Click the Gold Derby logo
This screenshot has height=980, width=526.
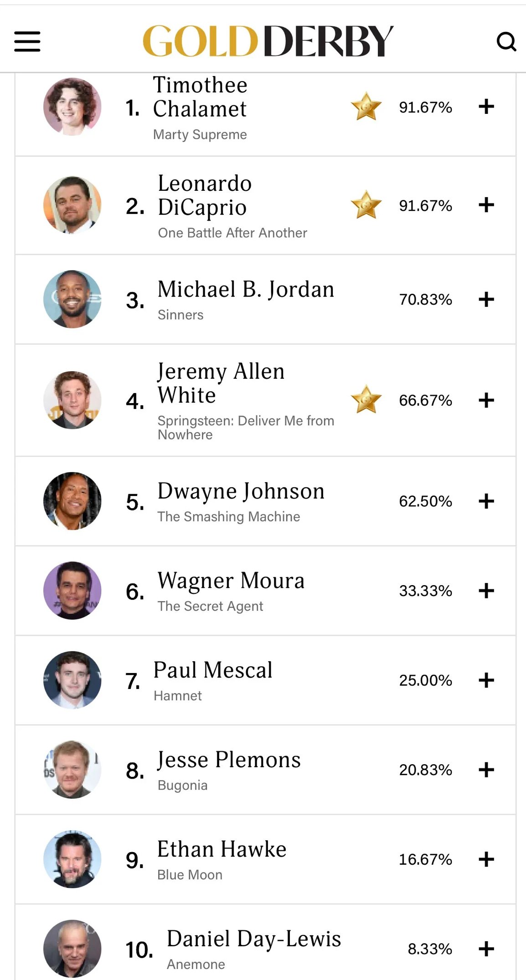point(268,41)
